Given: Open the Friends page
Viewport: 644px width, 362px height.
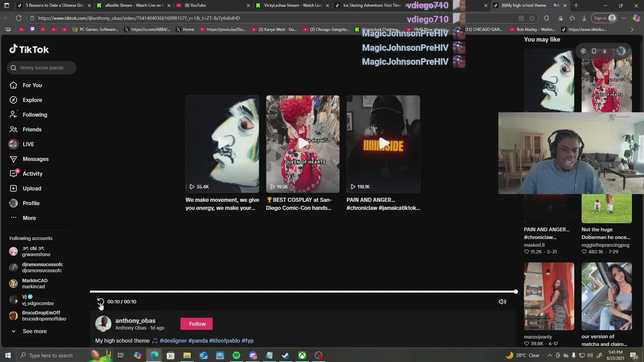Looking at the screenshot, I should [32, 130].
